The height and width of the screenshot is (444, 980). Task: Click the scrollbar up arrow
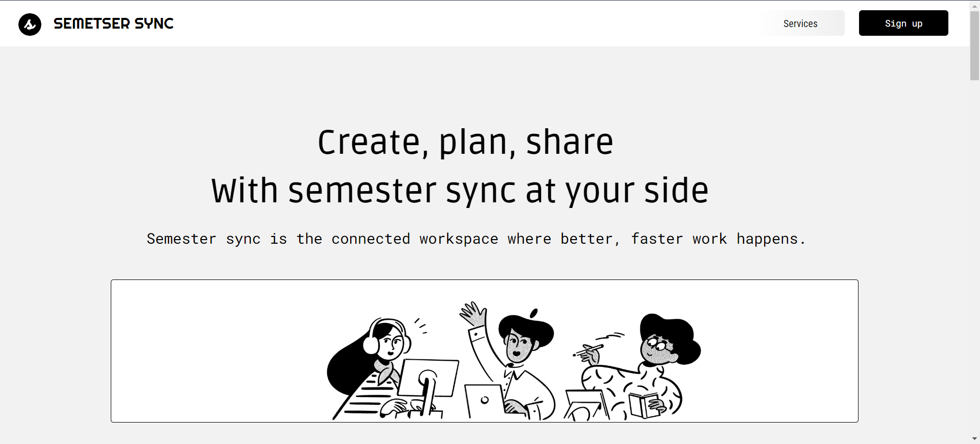pos(974,5)
